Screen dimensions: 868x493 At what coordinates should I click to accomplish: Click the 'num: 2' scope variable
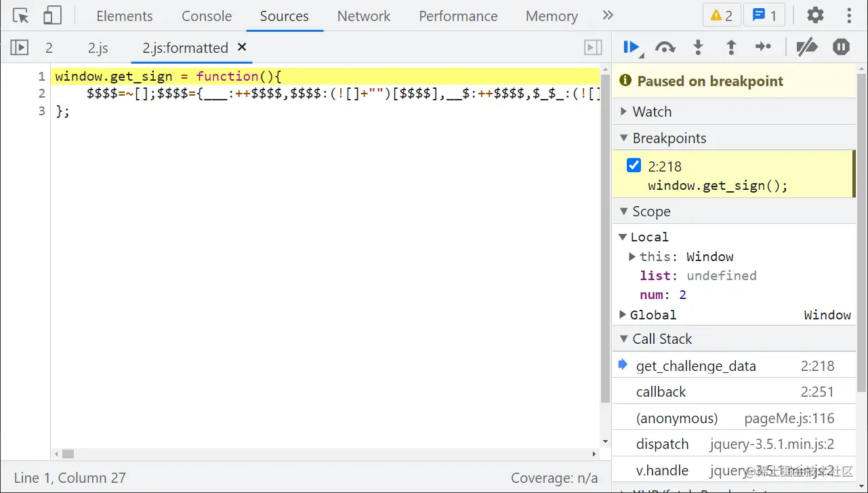coord(663,294)
